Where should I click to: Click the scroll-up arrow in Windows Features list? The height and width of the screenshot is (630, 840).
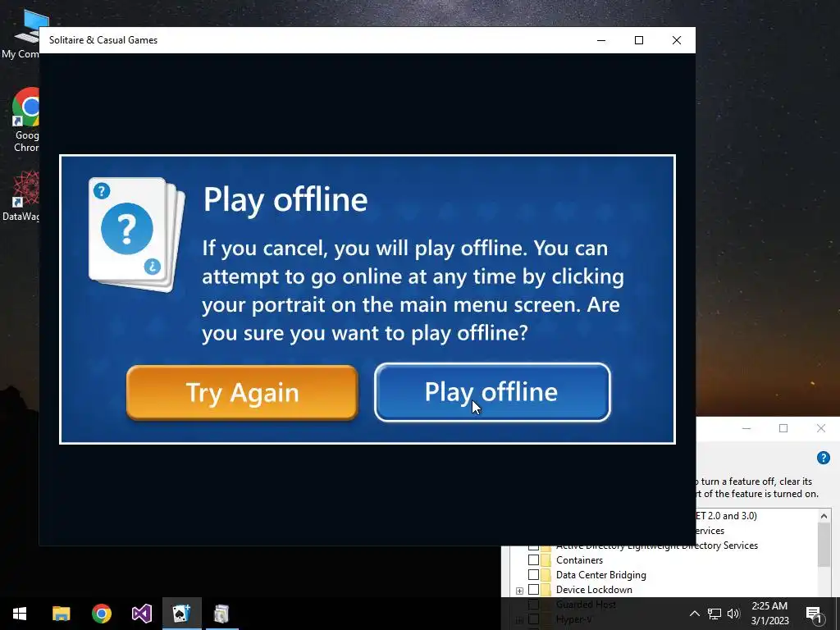click(824, 516)
